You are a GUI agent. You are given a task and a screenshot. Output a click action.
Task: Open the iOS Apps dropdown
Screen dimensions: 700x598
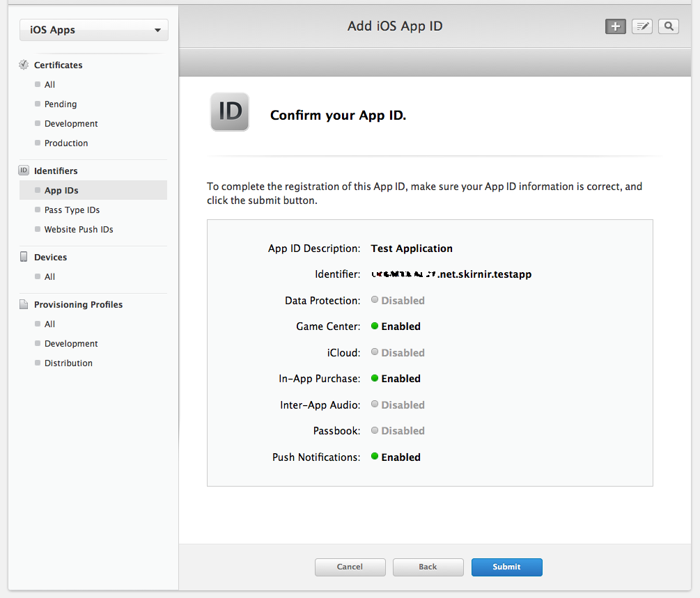pyautogui.click(x=94, y=30)
